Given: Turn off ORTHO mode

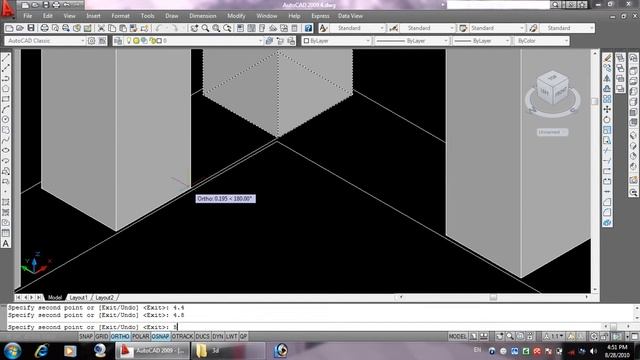Looking at the screenshot, I should point(120,336).
